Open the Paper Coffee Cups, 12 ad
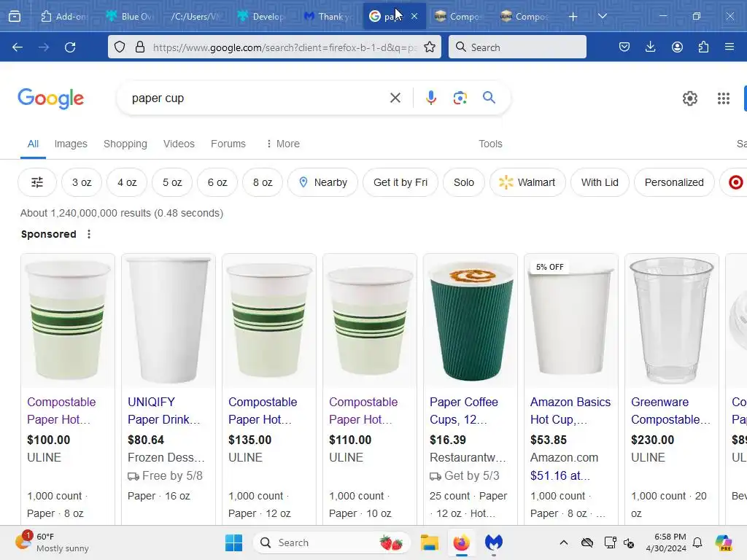This screenshot has width=747, height=560. pyautogui.click(x=463, y=411)
